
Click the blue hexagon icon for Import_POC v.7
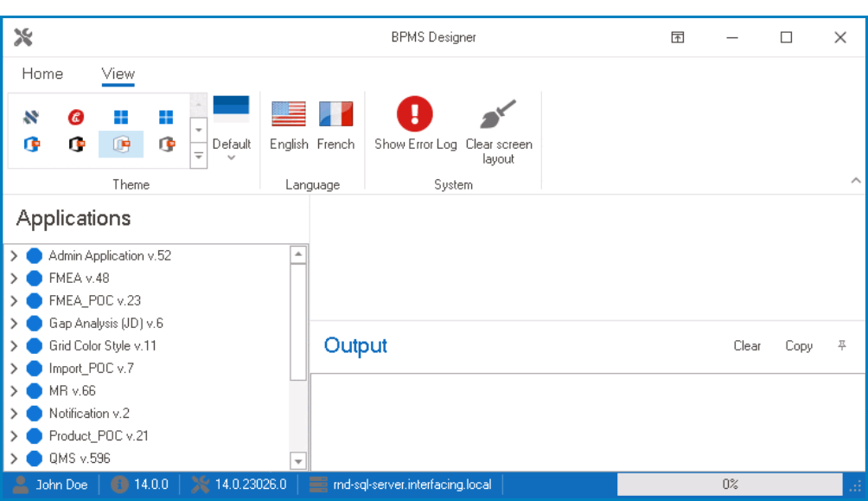[x=35, y=368]
